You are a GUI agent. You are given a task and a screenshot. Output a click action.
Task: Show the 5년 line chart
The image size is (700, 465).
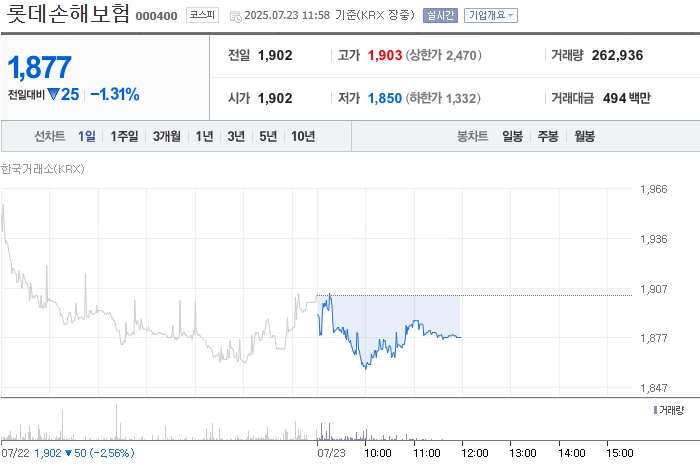click(268, 136)
